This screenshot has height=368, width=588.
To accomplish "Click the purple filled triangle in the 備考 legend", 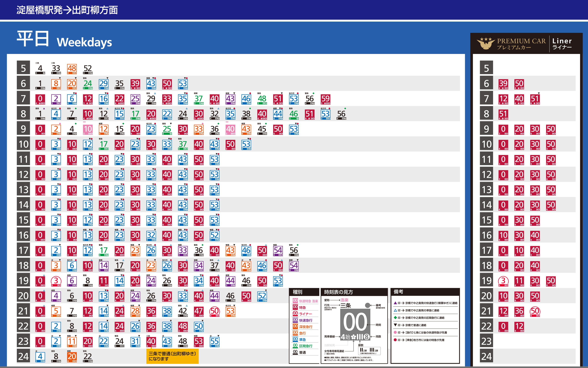I will tap(395, 303).
